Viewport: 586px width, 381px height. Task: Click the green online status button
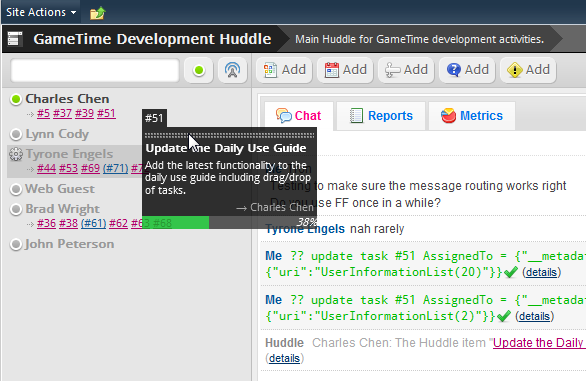(x=199, y=70)
